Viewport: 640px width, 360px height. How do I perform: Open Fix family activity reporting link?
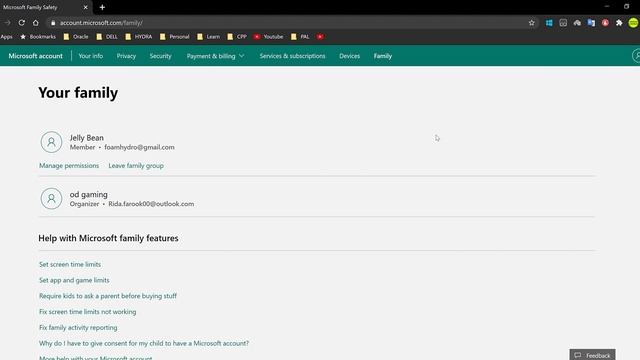click(78, 328)
